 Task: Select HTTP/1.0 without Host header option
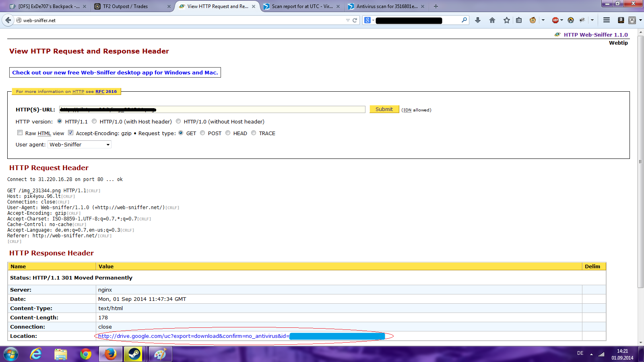coord(178,121)
